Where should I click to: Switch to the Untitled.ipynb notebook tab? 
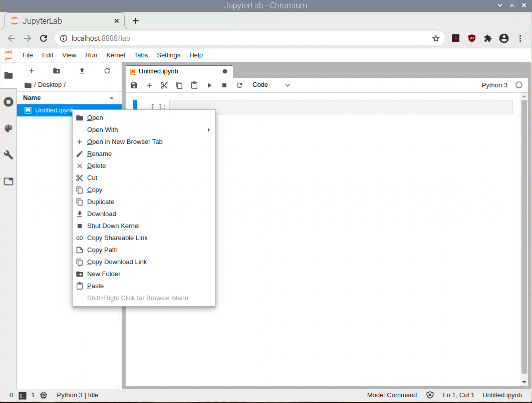coord(179,71)
